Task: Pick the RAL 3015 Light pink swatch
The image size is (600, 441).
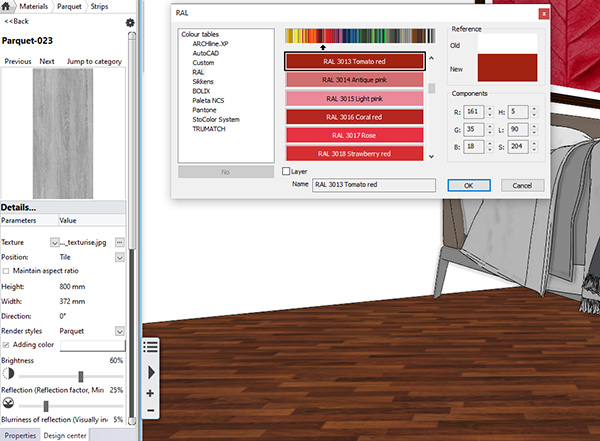Action: (356, 99)
